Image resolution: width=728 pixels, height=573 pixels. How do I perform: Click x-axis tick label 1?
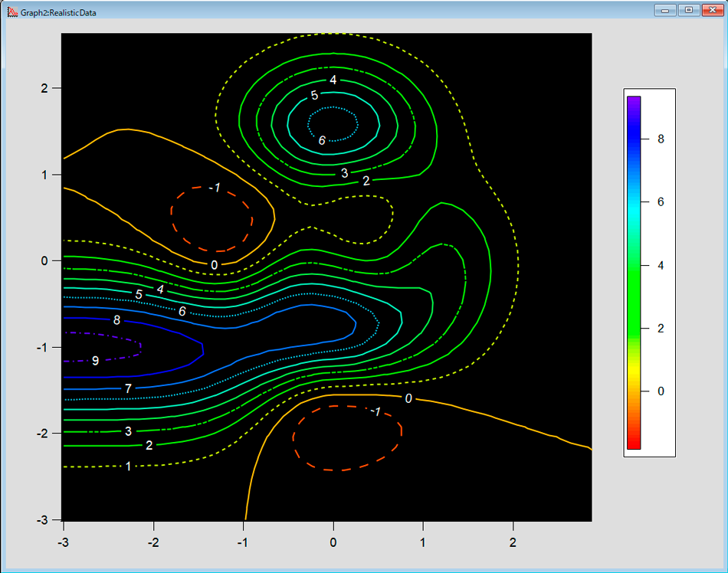422,542
